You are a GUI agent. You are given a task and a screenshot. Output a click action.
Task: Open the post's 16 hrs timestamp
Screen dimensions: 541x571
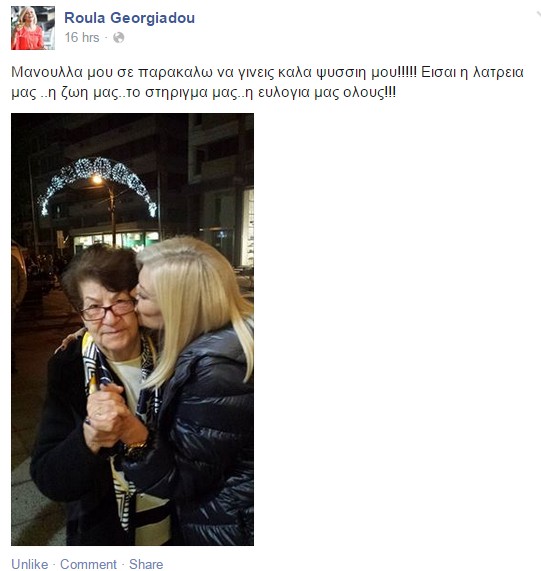pos(82,38)
